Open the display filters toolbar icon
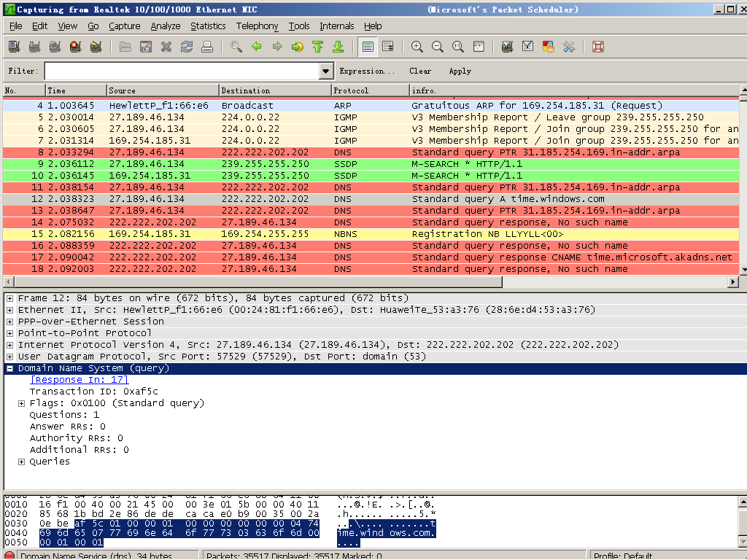This screenshot has width=747, height=560. point(528,47)
